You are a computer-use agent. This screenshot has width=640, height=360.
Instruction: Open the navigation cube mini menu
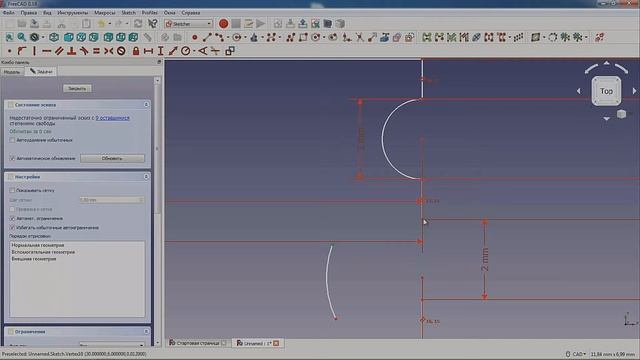pyautogui.click(x=621, y=114)
